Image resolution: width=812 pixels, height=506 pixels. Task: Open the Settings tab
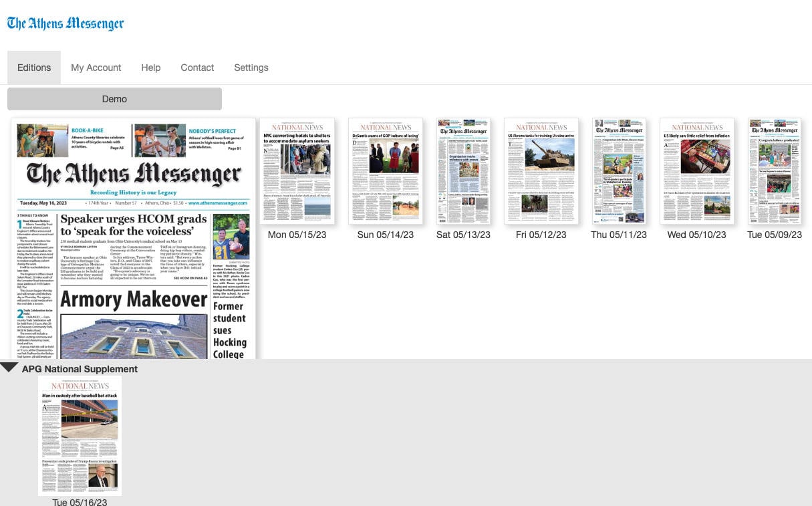(x=251, y=68)
